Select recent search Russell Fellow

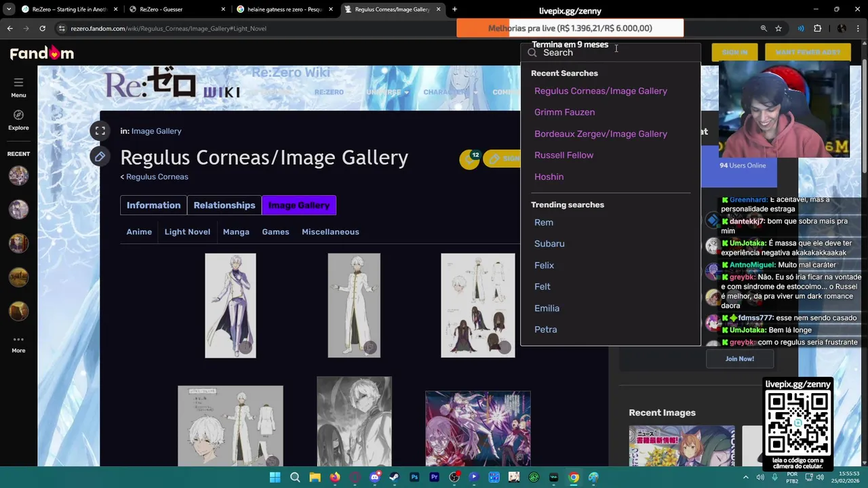(564, 155)
